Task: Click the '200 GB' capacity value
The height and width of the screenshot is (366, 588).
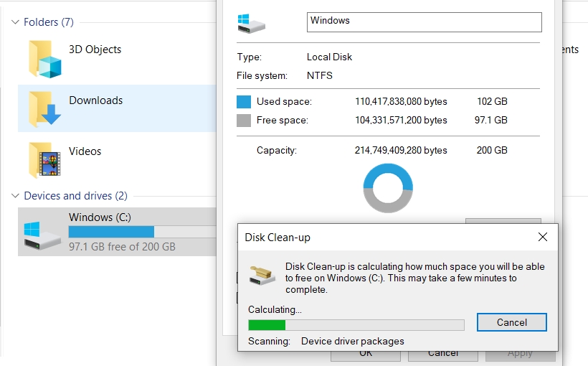Action: click(x=492, y=150)
